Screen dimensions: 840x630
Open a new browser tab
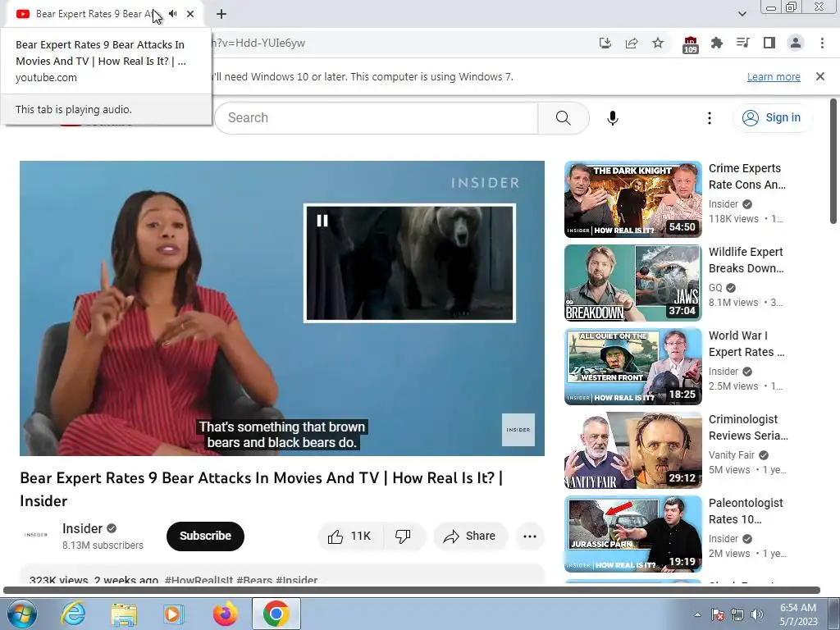point(221,14)
